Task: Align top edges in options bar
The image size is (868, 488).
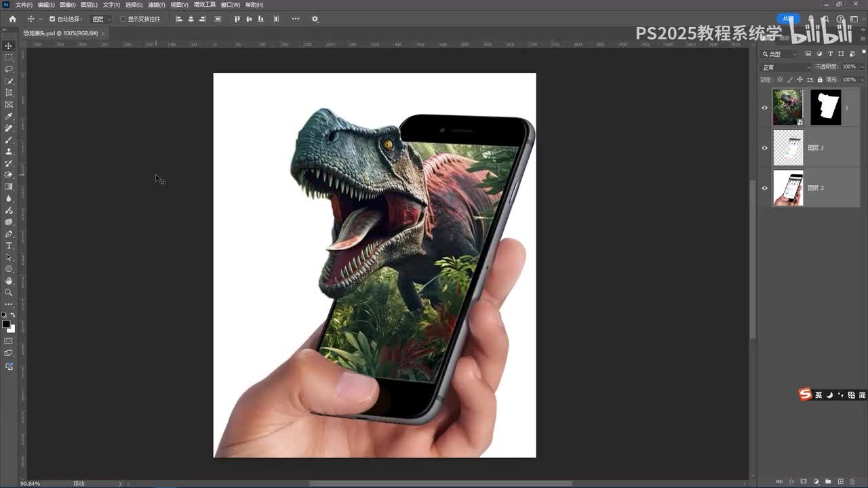Action: pos(237,19)
